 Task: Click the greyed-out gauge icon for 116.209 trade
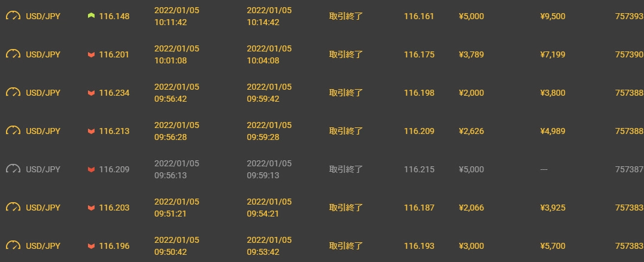(x=13, y=169)
